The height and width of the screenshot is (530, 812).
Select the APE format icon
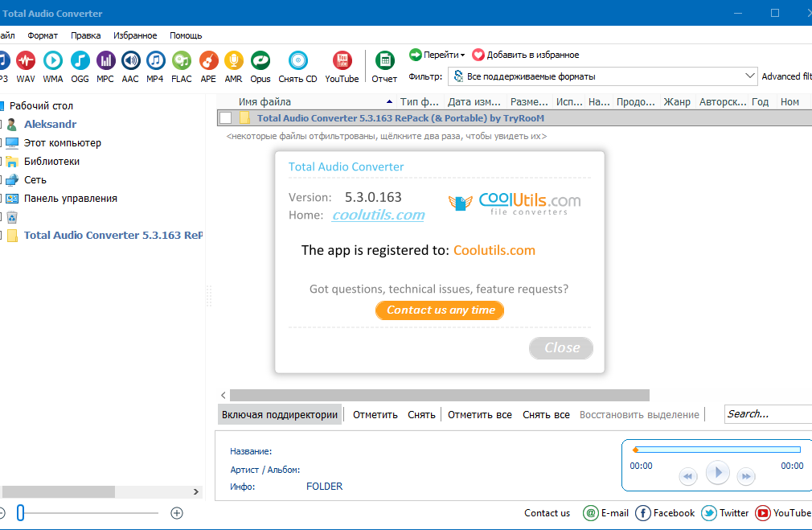(x=208, y=60)
